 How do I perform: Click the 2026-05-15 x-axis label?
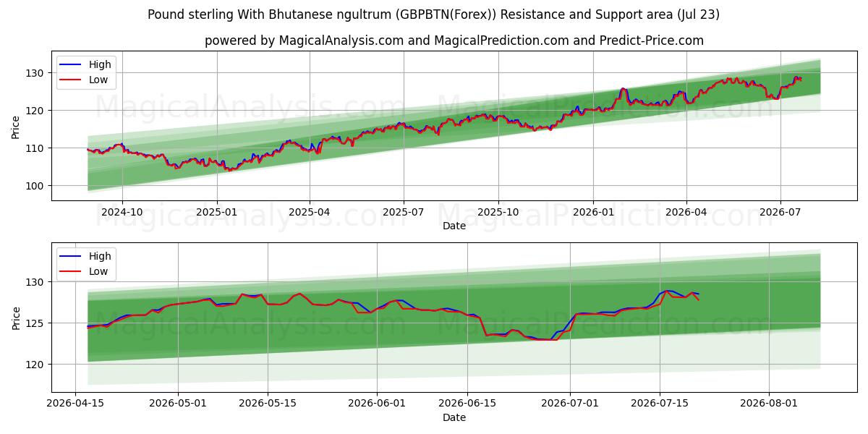[268, 404]
